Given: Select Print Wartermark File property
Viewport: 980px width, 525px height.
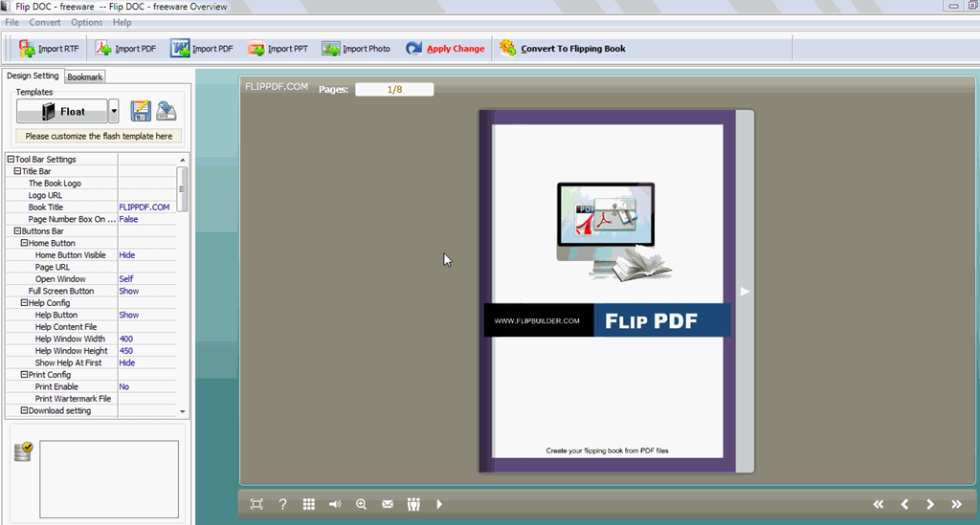Looking at the screenshot, I should (x=73, y=399).
